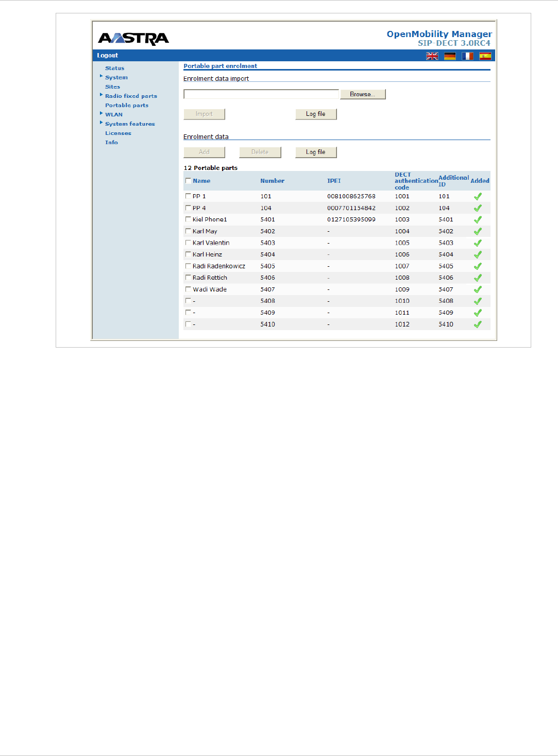This screenshot has height=756, width=558.
Task: Check the box for PP 4
Action: pyautogui.click(x=188, y=208)
